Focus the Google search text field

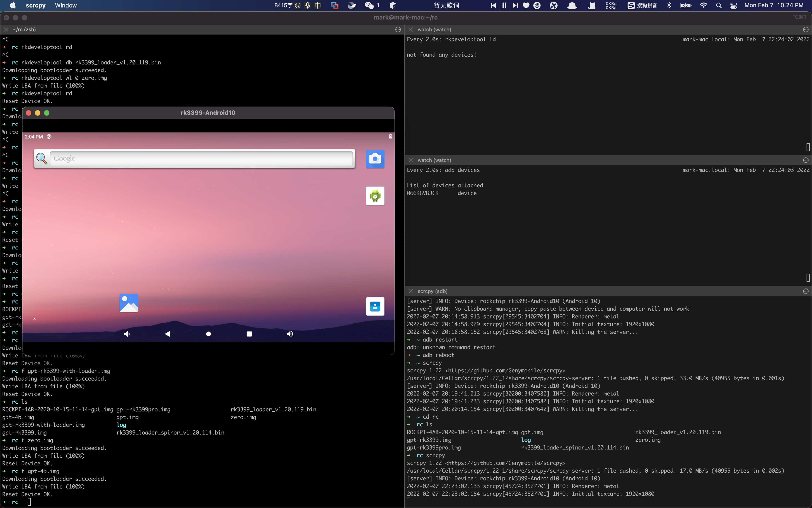coord(201,158)
